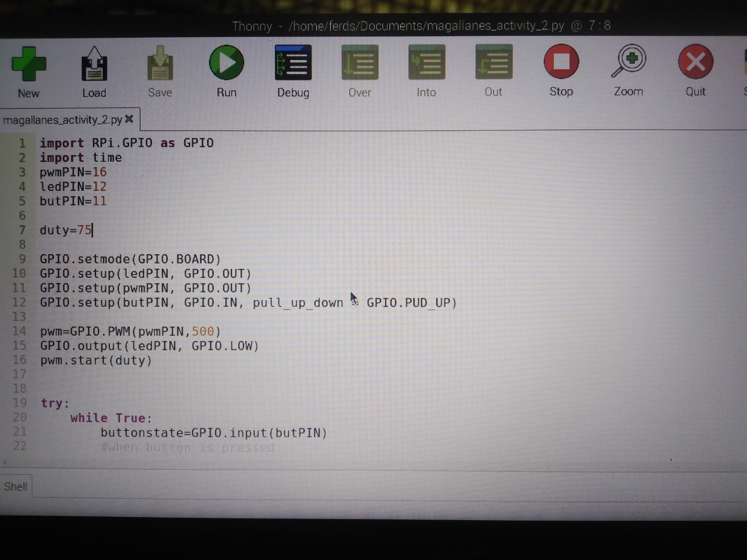Screen dimensions: 747x560
Task: Click line number 19 in the gutter
Action: tap(20, 403)
